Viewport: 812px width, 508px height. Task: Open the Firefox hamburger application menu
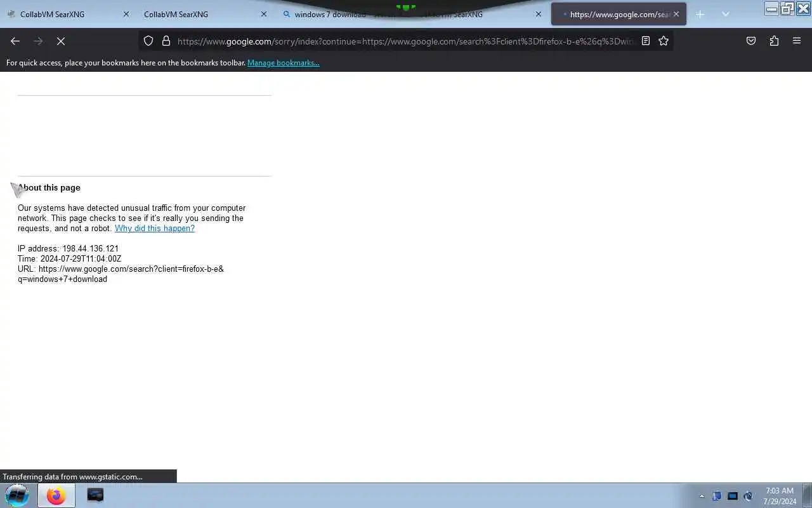797,41
